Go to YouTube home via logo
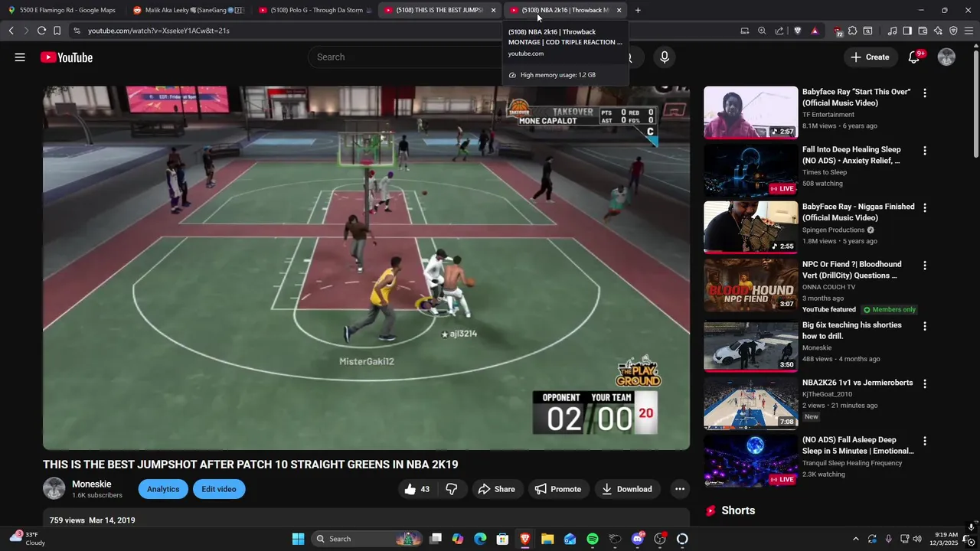Viewport: 980px width, 551px height. (67, 57)
